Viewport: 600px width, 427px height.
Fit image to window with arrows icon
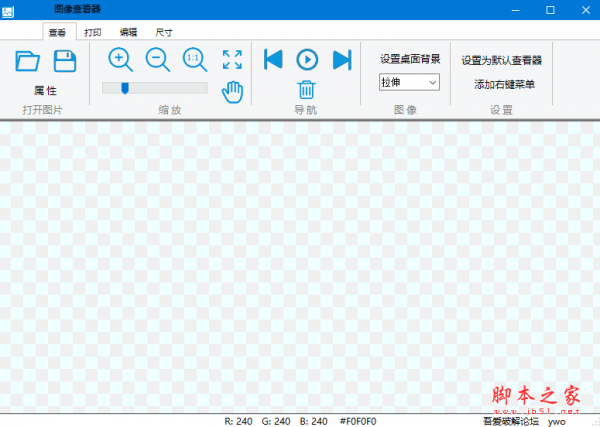pyautogui.click(x=232, y=60)
